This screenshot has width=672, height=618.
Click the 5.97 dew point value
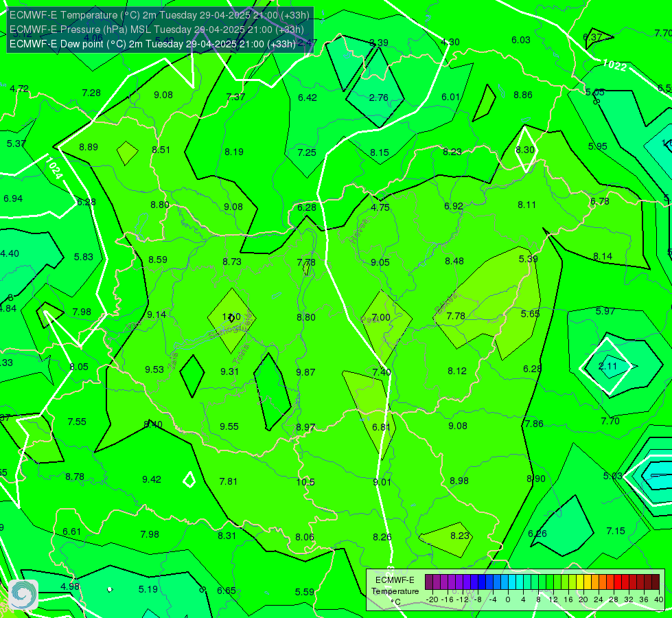(605, 311)
